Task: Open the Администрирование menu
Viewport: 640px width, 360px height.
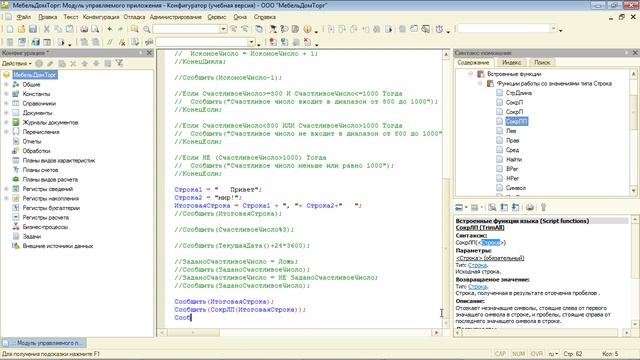Action: 176,17
